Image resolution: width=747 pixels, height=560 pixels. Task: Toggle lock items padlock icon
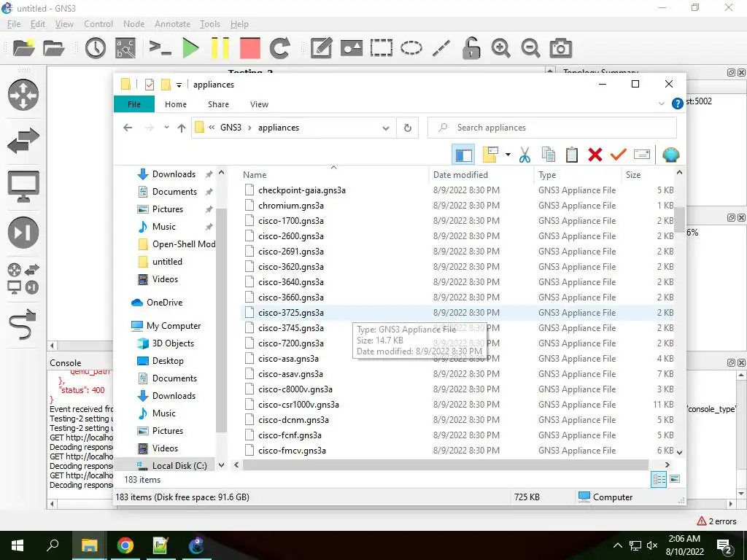471,48
